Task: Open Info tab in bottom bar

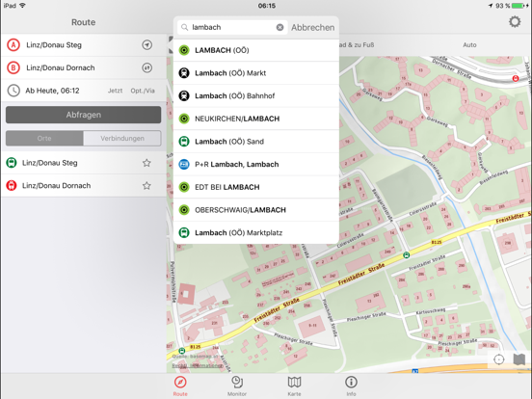Action: tap(351, 386)
